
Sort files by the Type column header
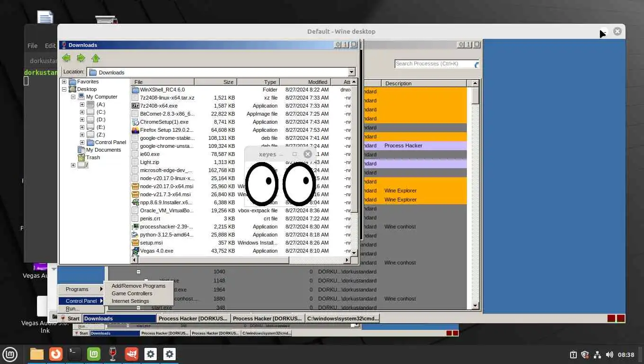[x=258, y=82]
